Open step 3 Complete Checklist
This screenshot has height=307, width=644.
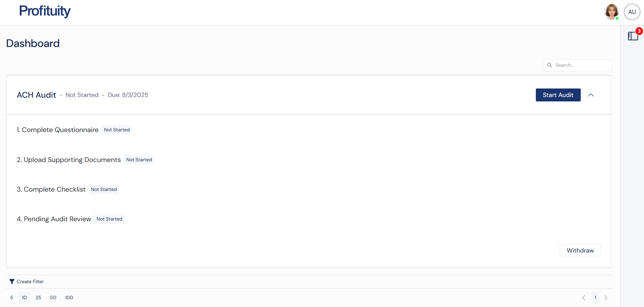click(x=51, y=189)
